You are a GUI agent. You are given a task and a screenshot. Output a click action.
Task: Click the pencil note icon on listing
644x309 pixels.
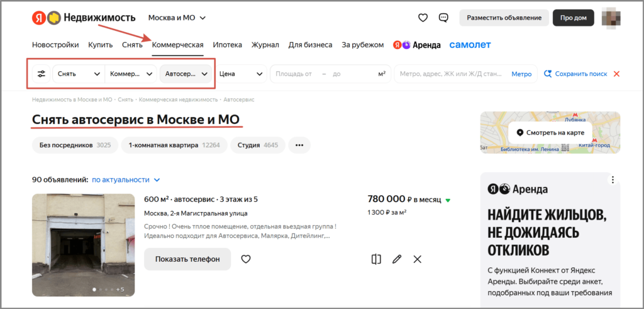[x=397, y=259]
